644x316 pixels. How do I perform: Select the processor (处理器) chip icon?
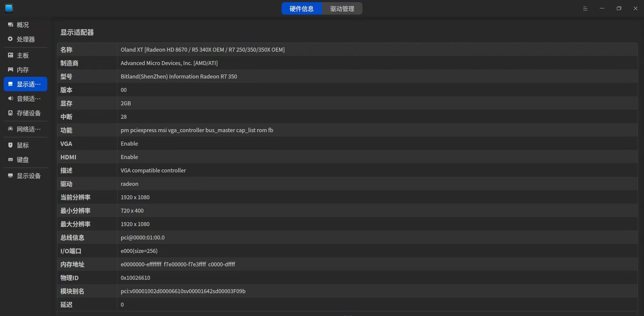point(10,39)
